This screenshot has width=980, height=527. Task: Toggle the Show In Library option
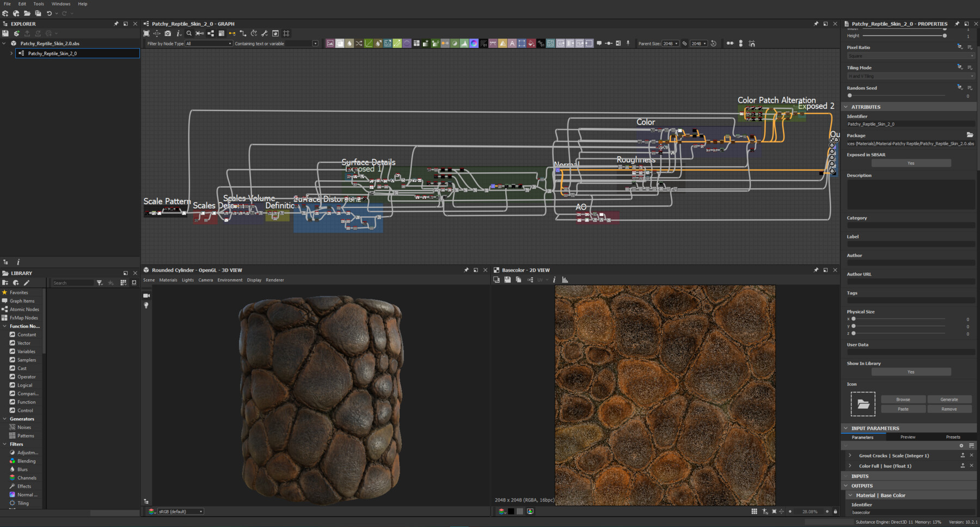point(911,371)
